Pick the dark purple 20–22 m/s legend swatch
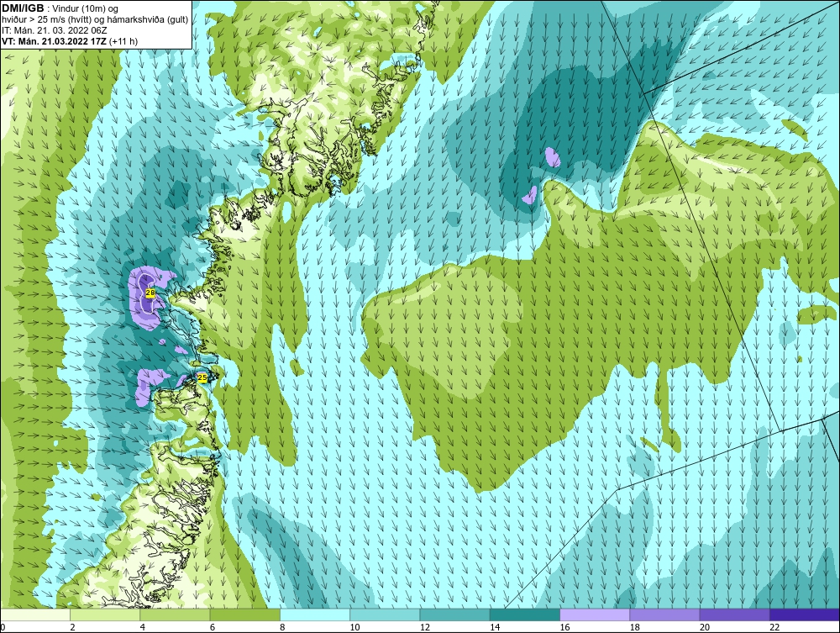The height and width of the screenshot is (633, 840). tap(734, 615)
